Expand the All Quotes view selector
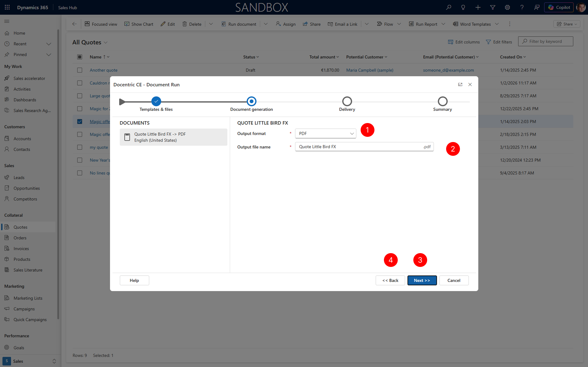The width and height of the screenshot is (588, 367). (x=106, y=43)
